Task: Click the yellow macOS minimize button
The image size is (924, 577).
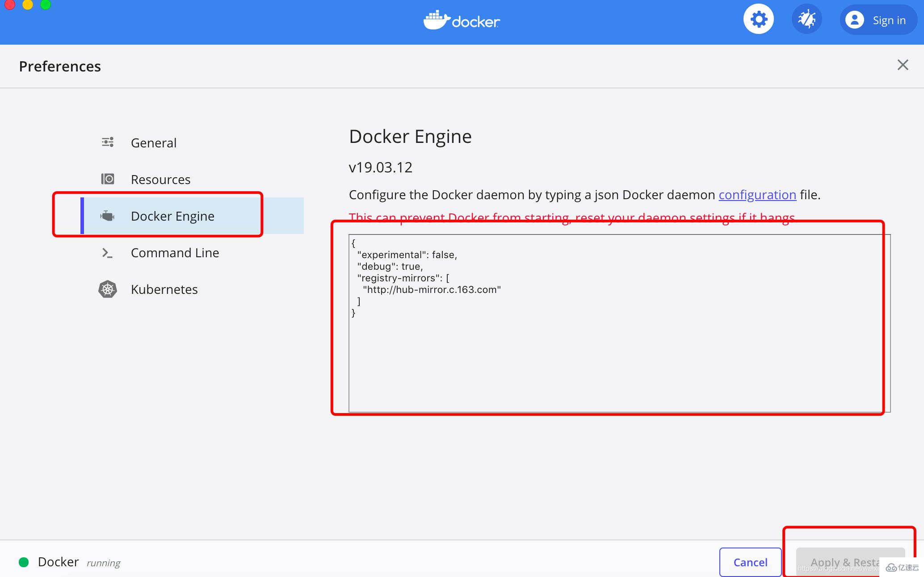Action: pos(28,4)
